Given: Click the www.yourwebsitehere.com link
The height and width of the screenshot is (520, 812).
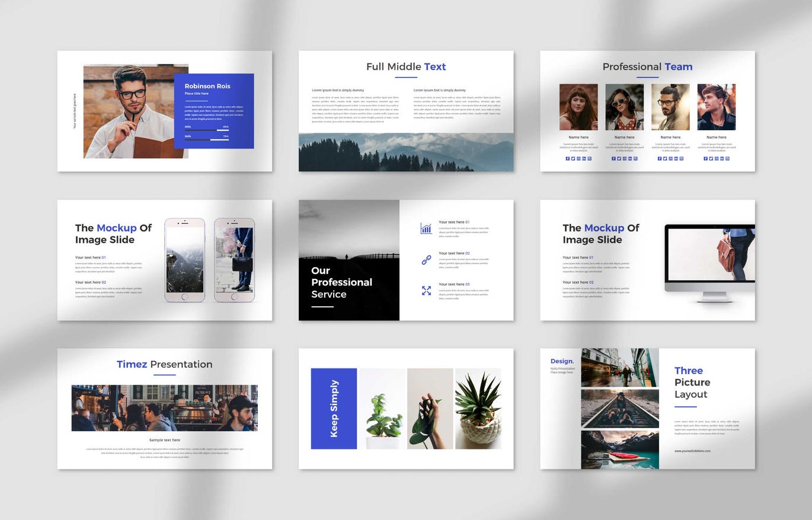Looking at the screenshot, I should pos(692,451).
